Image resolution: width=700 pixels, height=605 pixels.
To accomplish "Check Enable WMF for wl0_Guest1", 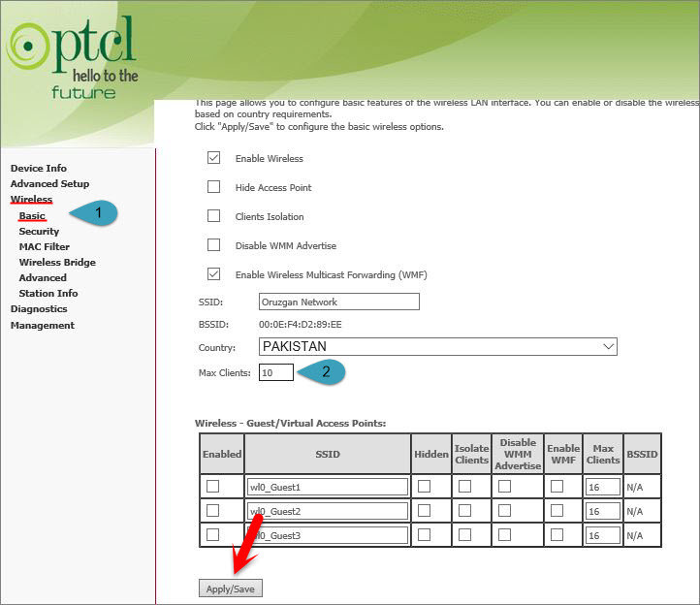I will pos(557,487).
